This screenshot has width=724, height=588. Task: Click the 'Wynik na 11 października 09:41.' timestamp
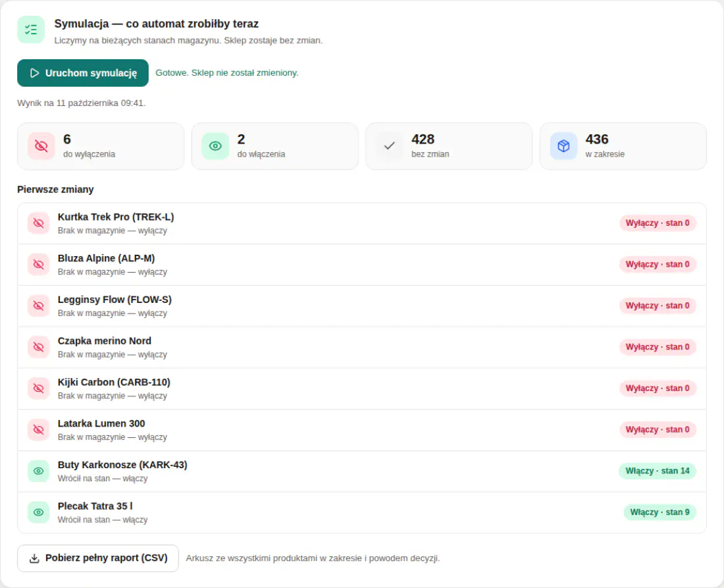pyautogui.click(x=81, y=103)
